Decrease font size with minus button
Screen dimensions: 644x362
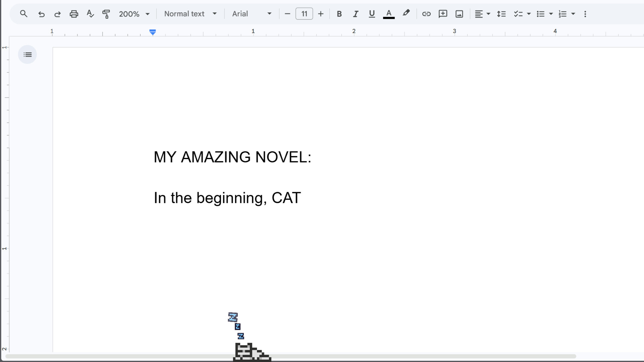(287, 14)
